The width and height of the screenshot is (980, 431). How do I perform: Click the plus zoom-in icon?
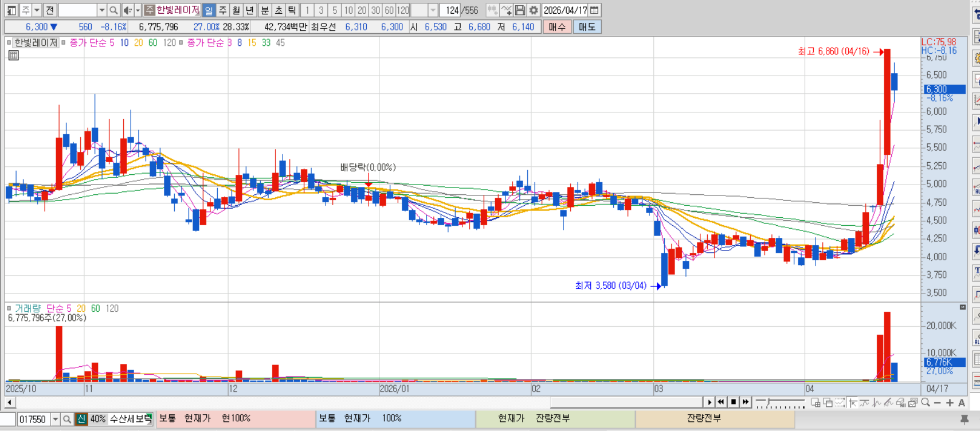(x=950, y=403)
